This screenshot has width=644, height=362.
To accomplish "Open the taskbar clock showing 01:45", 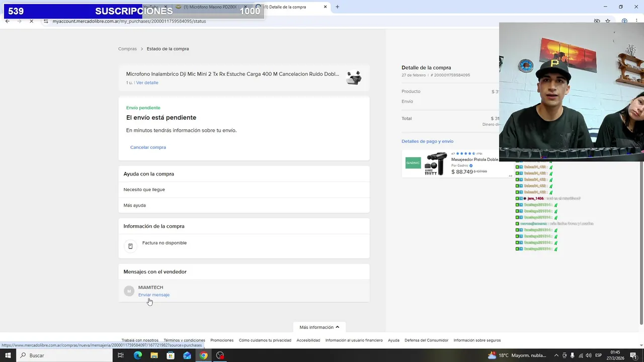I will click(615, 355).
